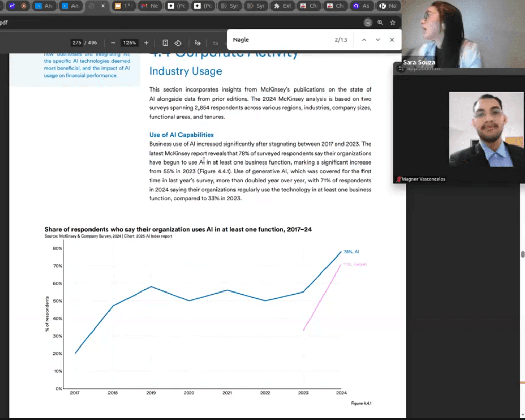The width and height of the screenshot is (525, 420).
Task: Click the icon beside app.zoom.us label
Action: [401, 68]
